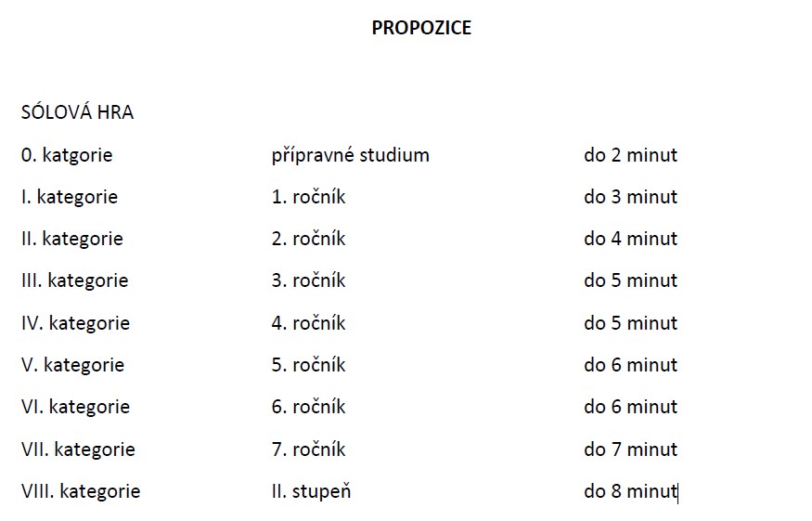Click 'II. kategorie' text

coord(72,239)
